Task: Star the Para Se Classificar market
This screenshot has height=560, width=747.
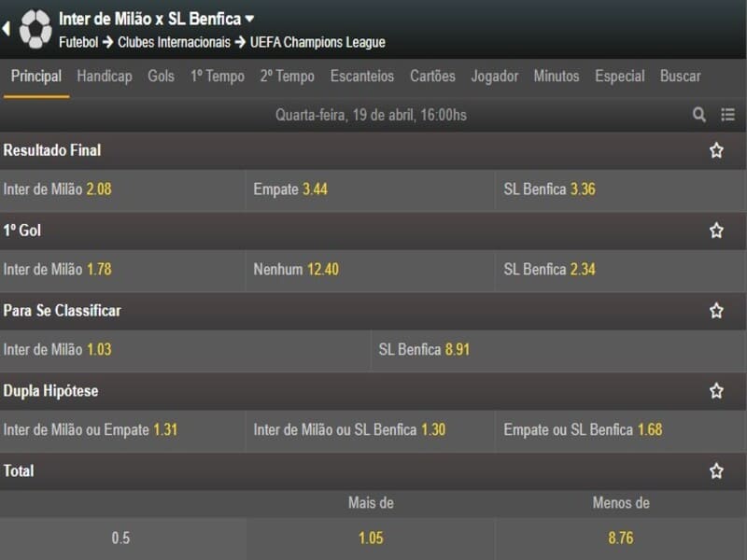Action: click(x=716, y=311)
